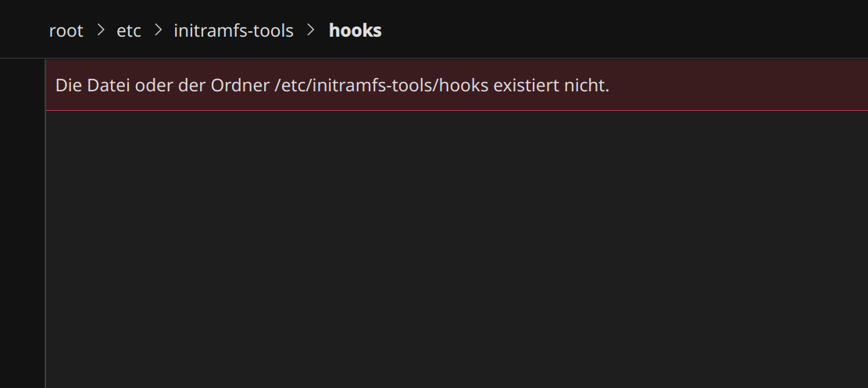Click the /etc/initramfs-tools/hooks path in the error
This screenshot has height=388, width=868.
[382, 85]
